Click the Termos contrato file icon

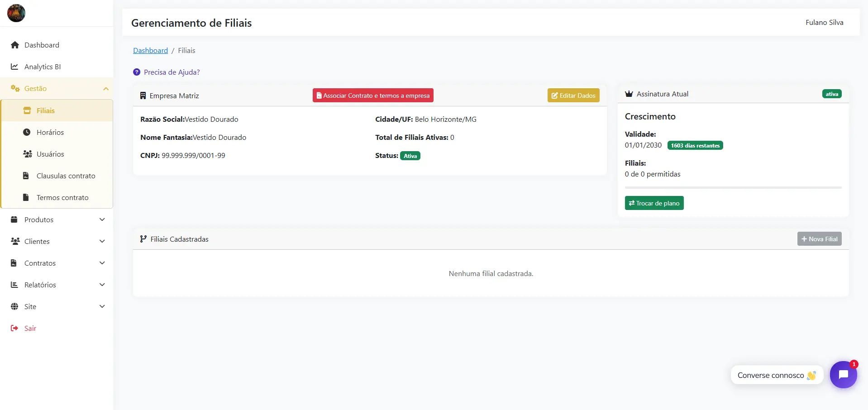click(26, 197)
